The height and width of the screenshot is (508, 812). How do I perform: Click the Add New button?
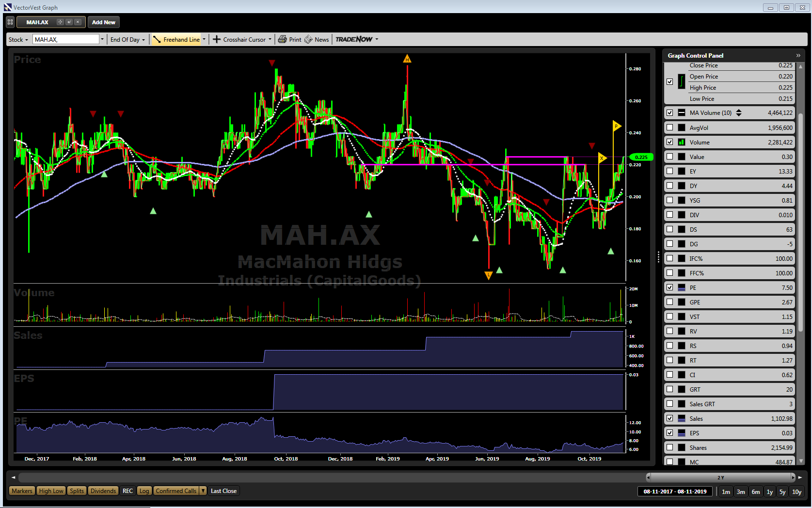click(104, 22)
